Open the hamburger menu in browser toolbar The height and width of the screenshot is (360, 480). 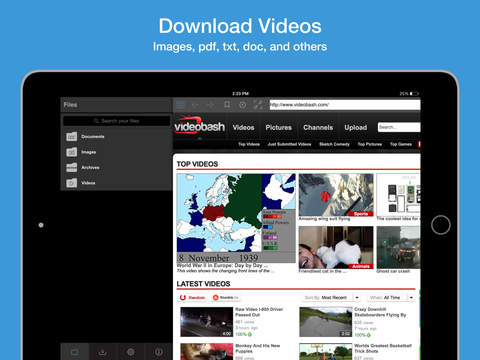pos(180,105)
